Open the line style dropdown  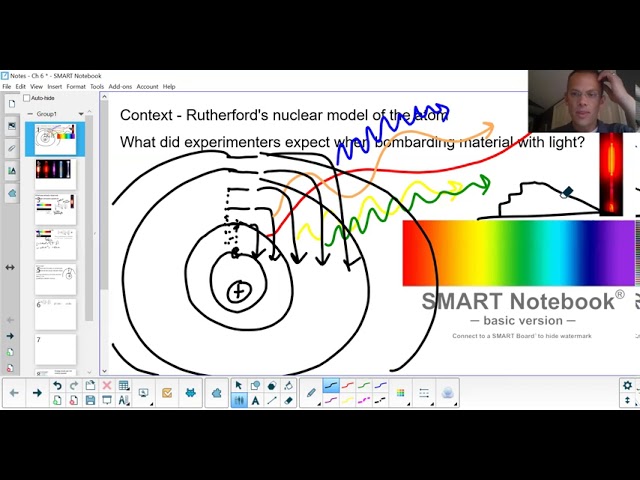click(424, 393)
